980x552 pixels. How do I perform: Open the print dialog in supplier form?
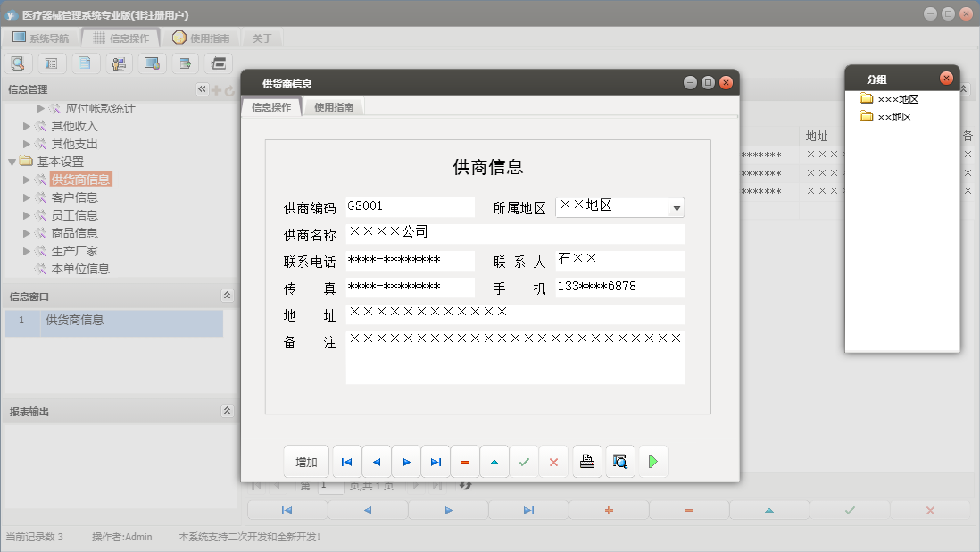click(x=586, y=461)
